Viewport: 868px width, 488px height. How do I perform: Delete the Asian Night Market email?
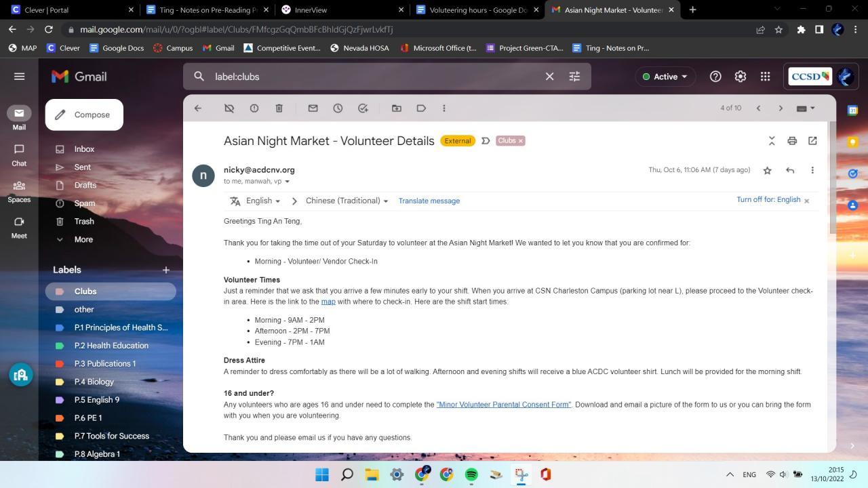pos(279,108)
